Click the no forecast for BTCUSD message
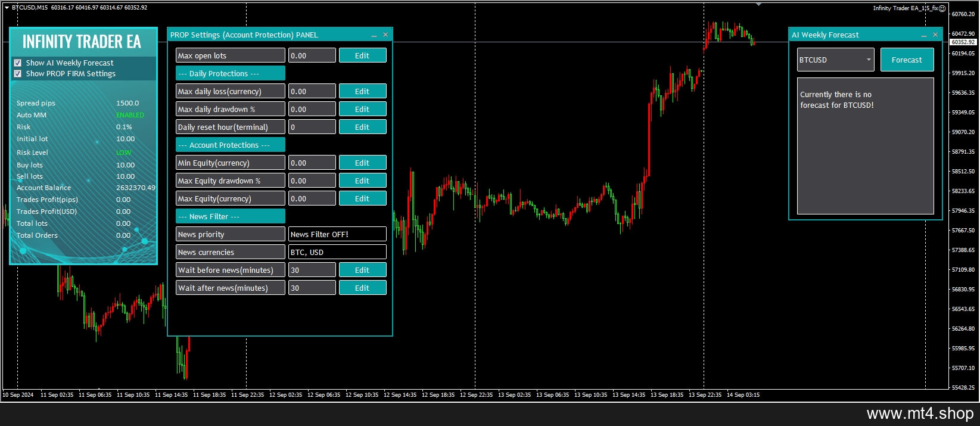 click(x=837, y=99)
